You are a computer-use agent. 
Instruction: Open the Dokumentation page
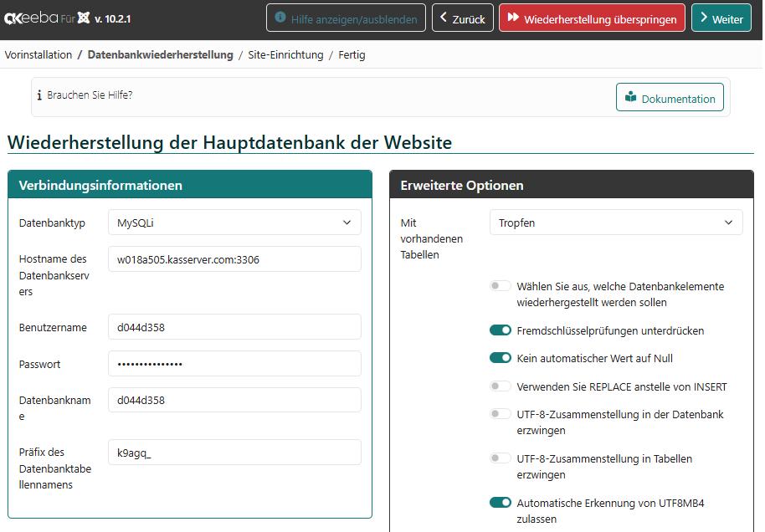pos(670,97)
